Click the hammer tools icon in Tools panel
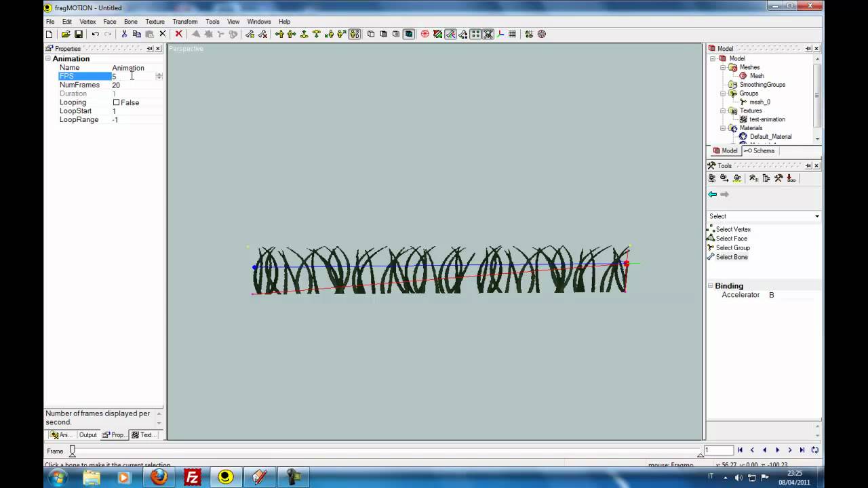 (778, 178)
